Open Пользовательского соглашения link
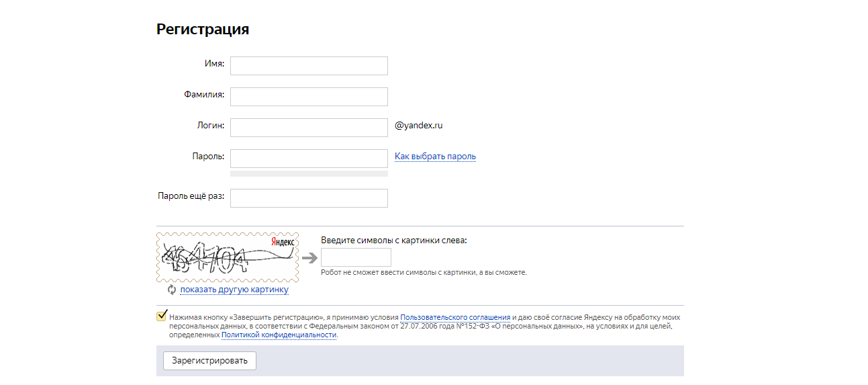This screenshot has width=868, height=385. (x=455, y=316)
